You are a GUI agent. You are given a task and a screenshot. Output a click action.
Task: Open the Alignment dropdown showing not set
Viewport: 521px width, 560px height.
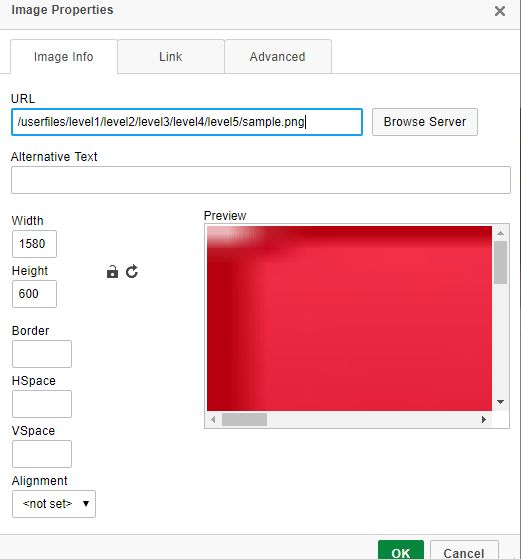54,504
